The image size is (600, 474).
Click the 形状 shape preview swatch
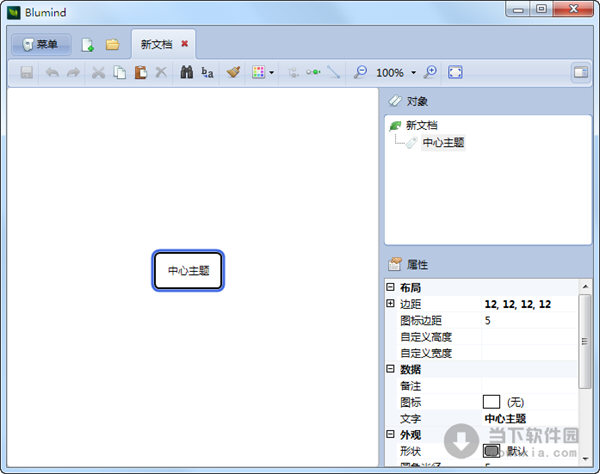pos(491,451)
